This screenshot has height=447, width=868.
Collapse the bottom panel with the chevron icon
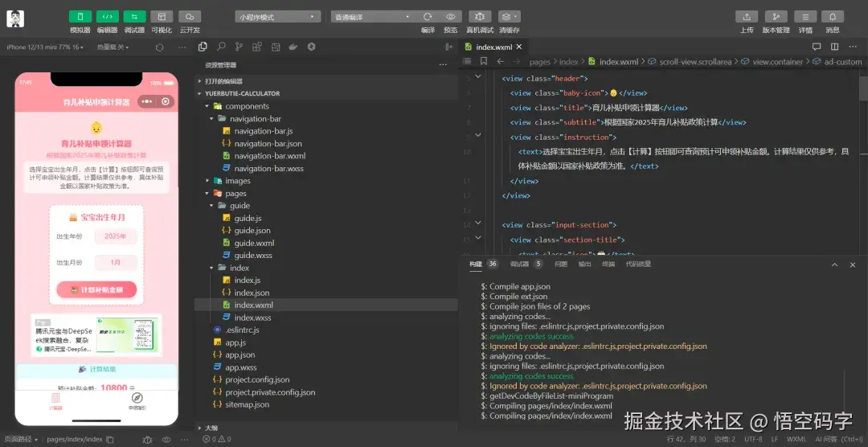835,265
